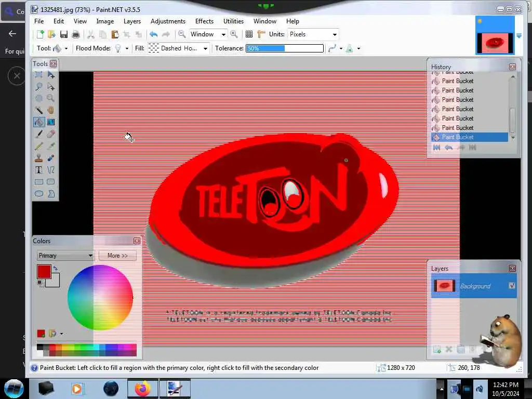The width and height of the screenshot is (532, 399).
Task: Select the Move Selected Pixels tool
Action: click(51, 75)
